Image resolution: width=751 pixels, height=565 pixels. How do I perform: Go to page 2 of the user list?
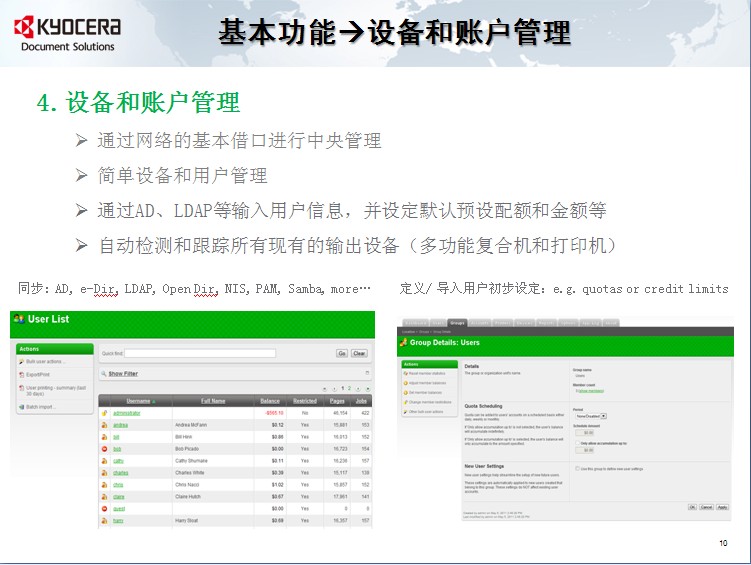pyautogui.click(x=350, y=387)
